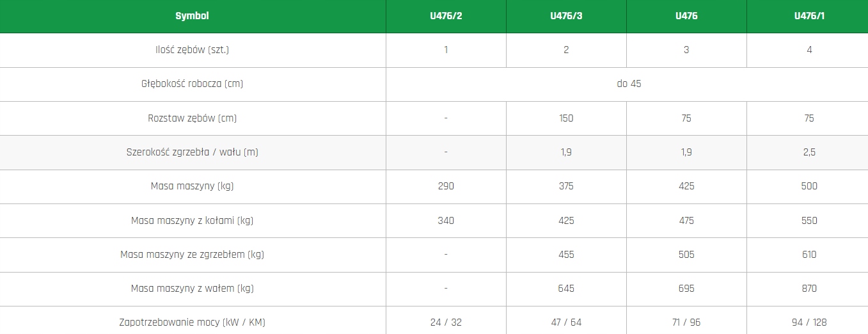Click 'Masa maszyny ze zgrzebłem (kg)' label
The height and width of the screenshot is (334, 868).
[x=192, y=255]
